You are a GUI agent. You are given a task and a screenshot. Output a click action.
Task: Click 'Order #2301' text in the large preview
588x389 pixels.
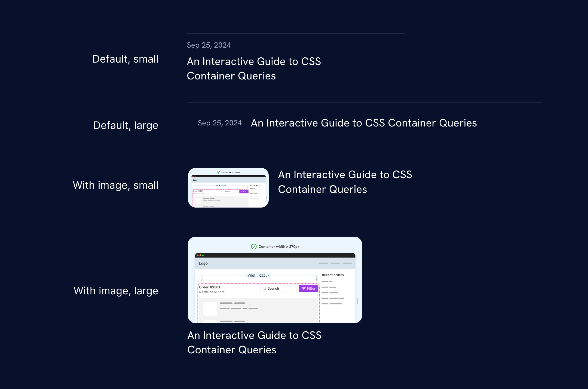point(209,287)
